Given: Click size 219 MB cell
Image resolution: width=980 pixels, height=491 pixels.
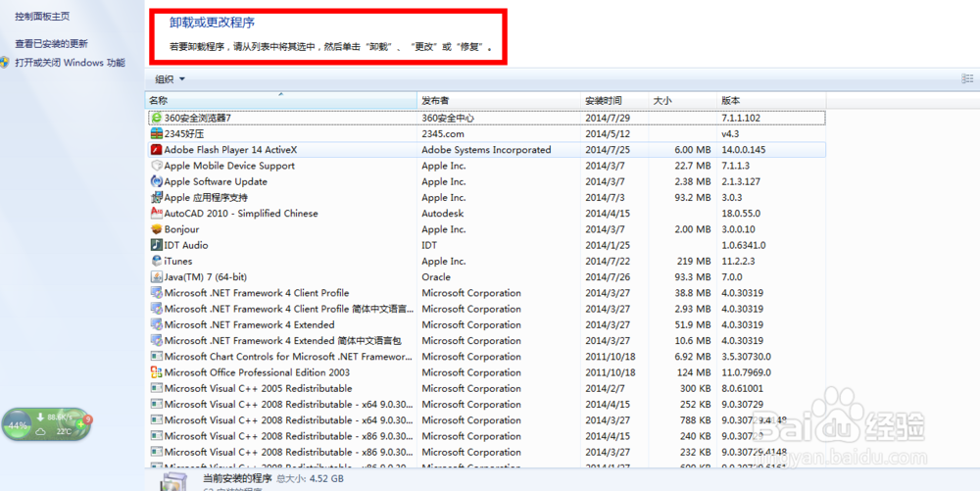Looking at the screenshot, I should 694,261.
